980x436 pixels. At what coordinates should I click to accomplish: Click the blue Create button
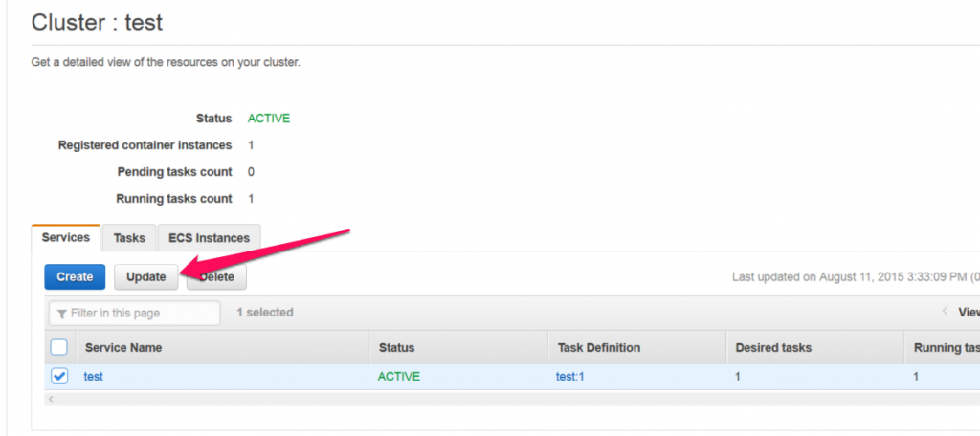(x=75, y=276)
